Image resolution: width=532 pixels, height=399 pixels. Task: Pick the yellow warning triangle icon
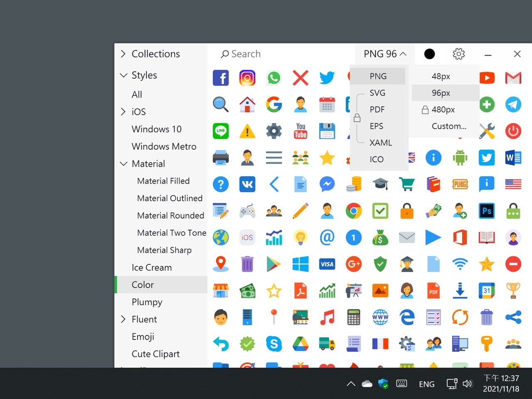tap(247, 131)
